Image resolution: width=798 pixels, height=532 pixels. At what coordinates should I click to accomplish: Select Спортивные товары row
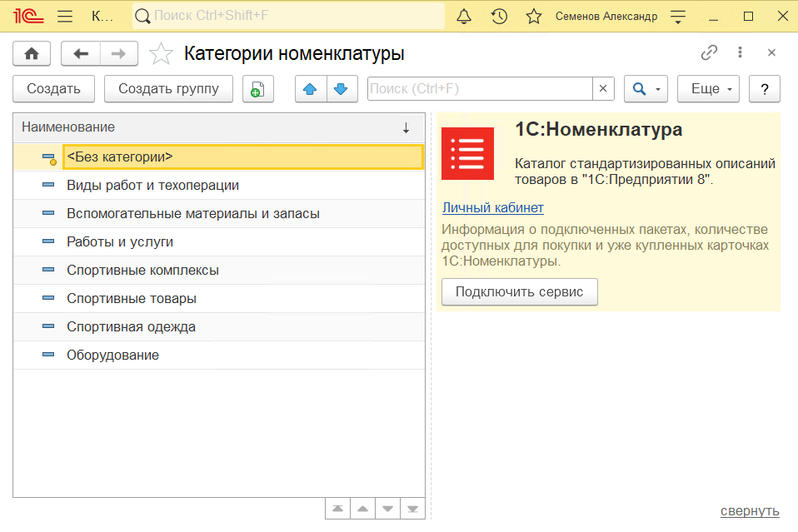(x=219, y=299)
